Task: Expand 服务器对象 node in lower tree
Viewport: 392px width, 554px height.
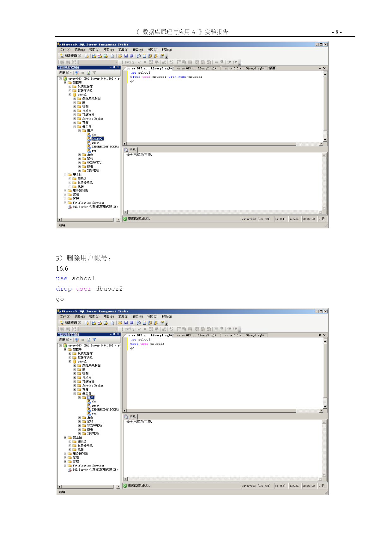Action: [x=65, y=454]
